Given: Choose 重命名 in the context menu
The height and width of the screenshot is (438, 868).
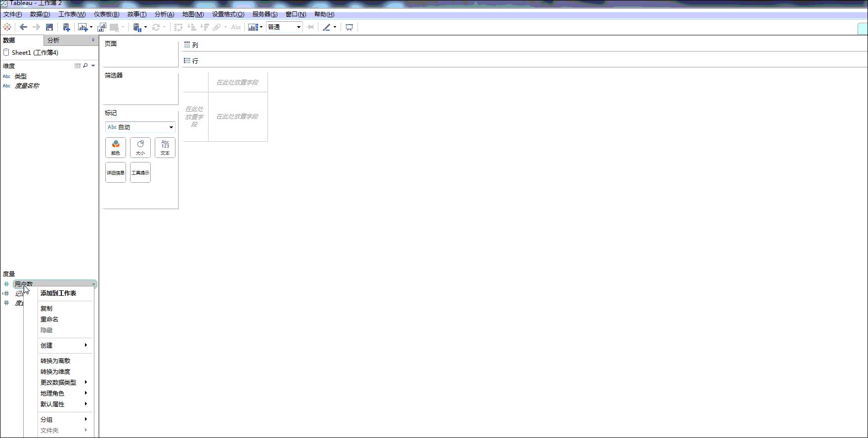Looking at the screenshot, I should (49, 319).
